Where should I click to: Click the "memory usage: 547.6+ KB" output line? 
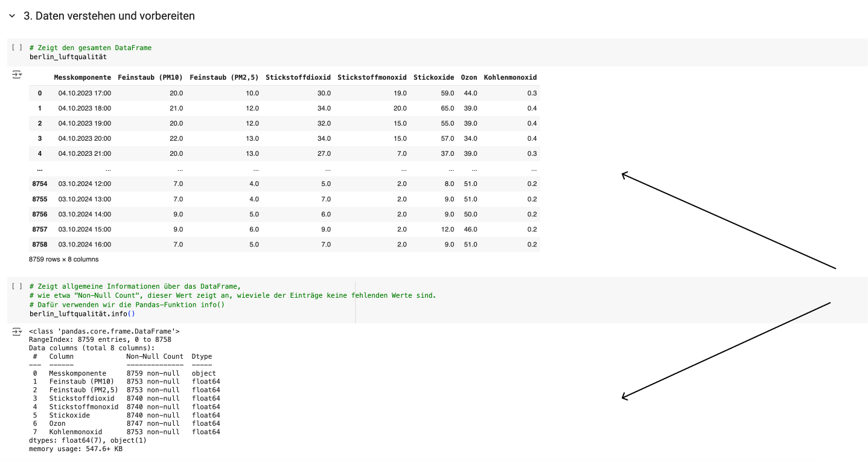pos(75,449)
